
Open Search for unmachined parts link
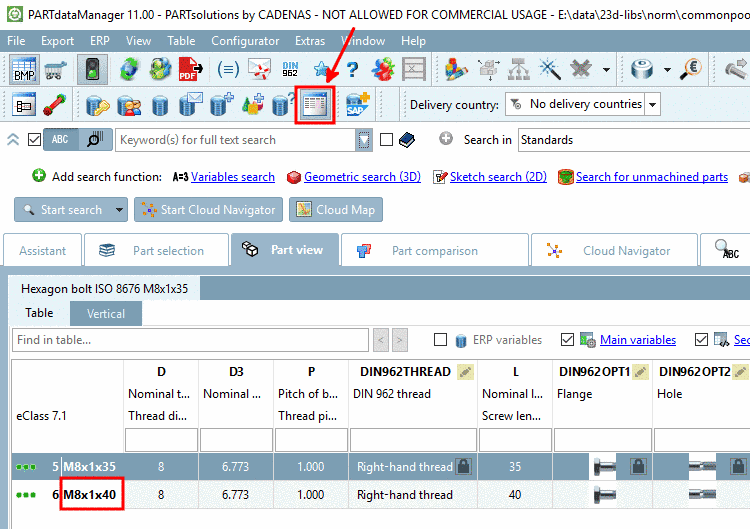651,176
